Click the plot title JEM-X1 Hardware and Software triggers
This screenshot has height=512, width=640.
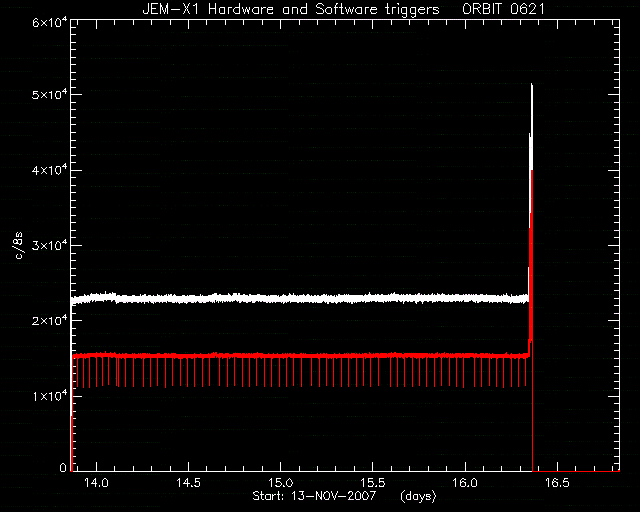pyautogui.click(x=291, y=9)
